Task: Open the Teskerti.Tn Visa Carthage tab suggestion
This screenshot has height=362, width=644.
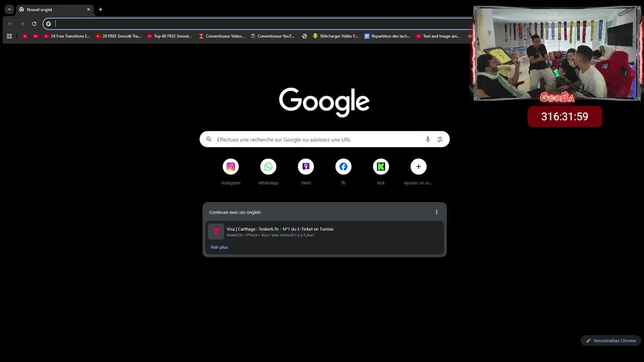Action: [x=325, y=232]
